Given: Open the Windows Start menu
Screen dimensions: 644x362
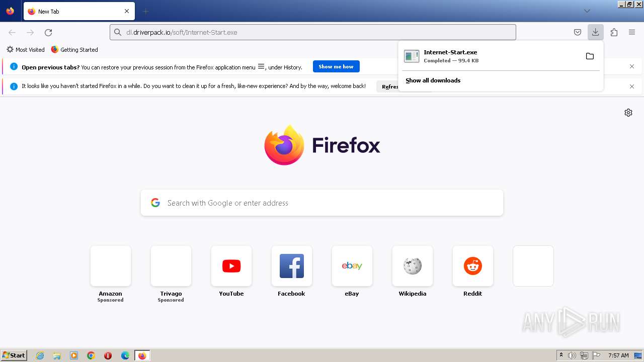Looking at the screenshot, I should 14,355.
